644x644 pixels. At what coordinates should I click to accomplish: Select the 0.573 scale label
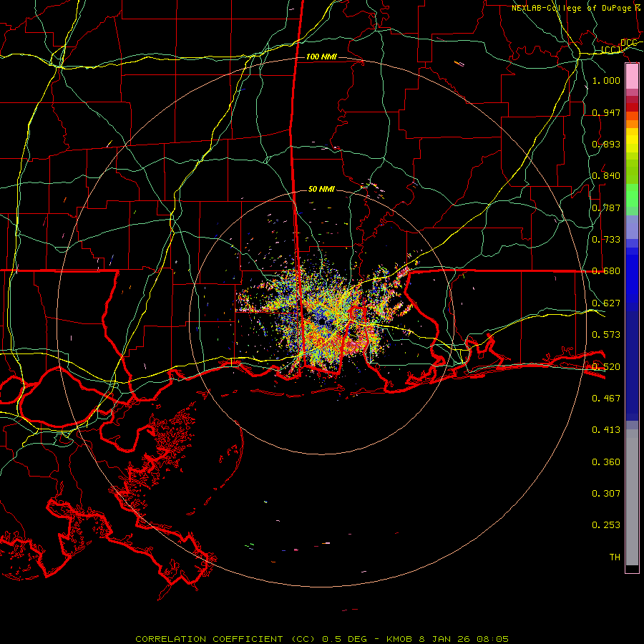tap(606, 335)
